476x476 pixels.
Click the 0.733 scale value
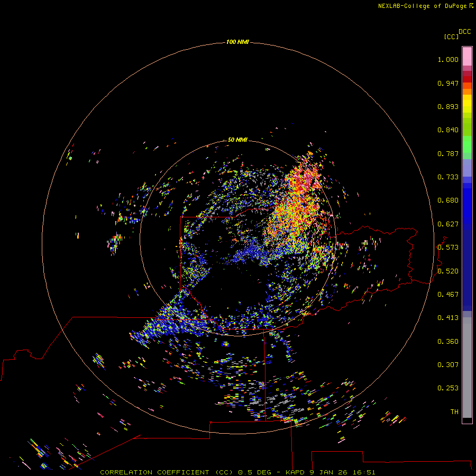pos(448,177)
